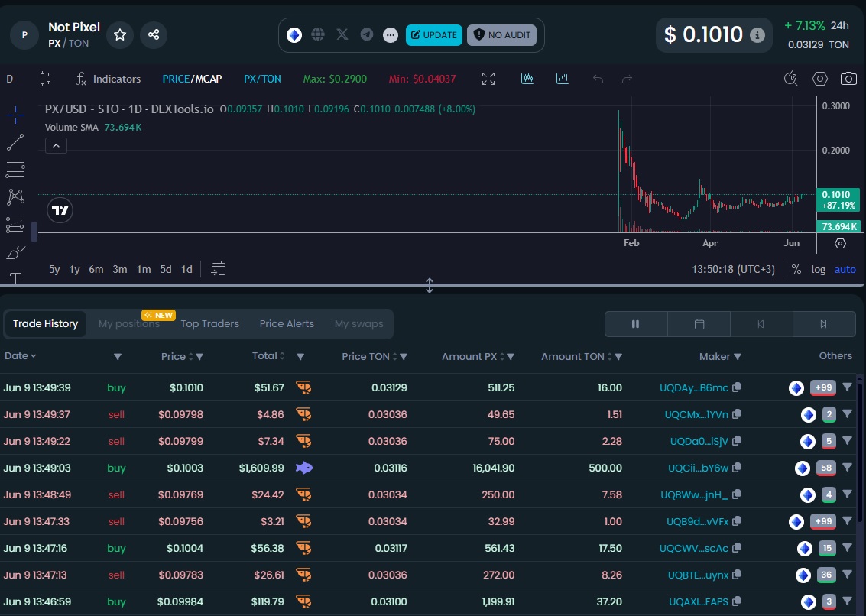Open the Telegram social link icon

(367, 35)
